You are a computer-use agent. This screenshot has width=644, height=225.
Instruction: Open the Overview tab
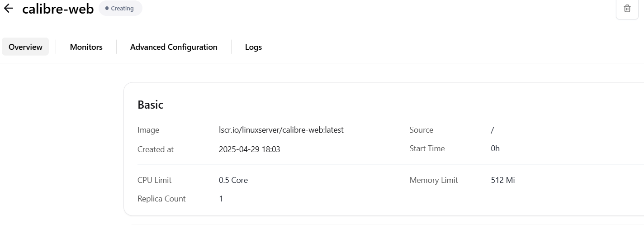tap(25, 47)
